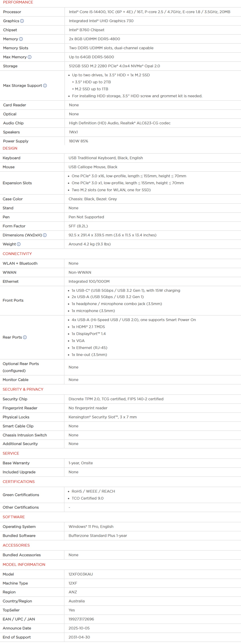The height and width of the screenshot is (644, 241).
Task: Click the Max Storage Support info icon
Action: (x=45, y=86)
